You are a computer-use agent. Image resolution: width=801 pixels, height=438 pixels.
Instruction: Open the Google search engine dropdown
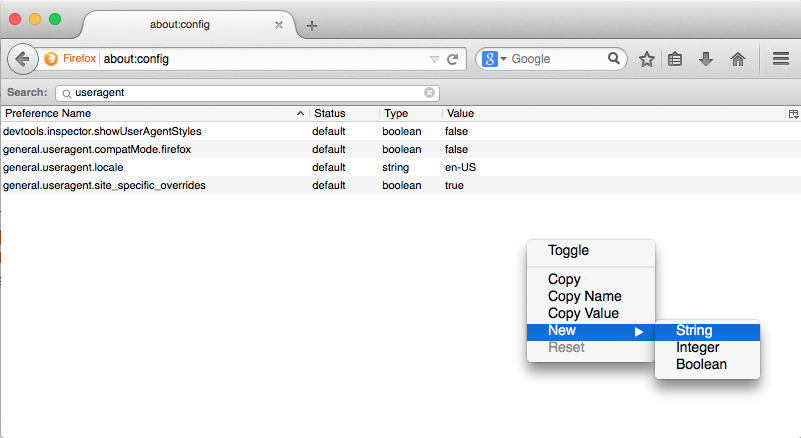point(495,59)
